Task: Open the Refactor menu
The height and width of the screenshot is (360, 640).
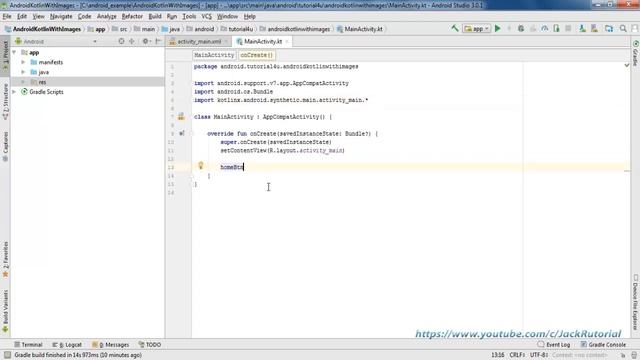Action: pyautogui.click(x=132, y=16)
